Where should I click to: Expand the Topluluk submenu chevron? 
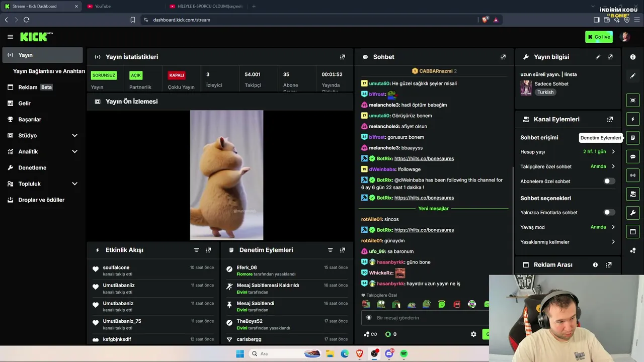74,184
